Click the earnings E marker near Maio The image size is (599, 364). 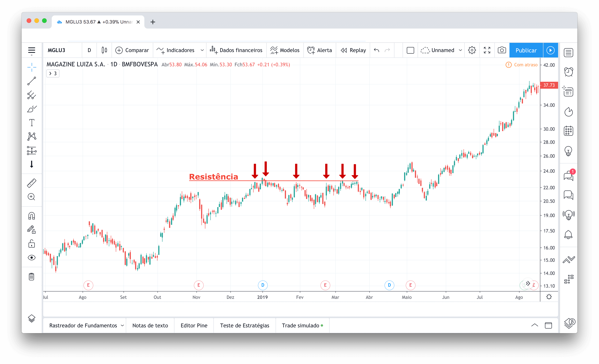410,285
